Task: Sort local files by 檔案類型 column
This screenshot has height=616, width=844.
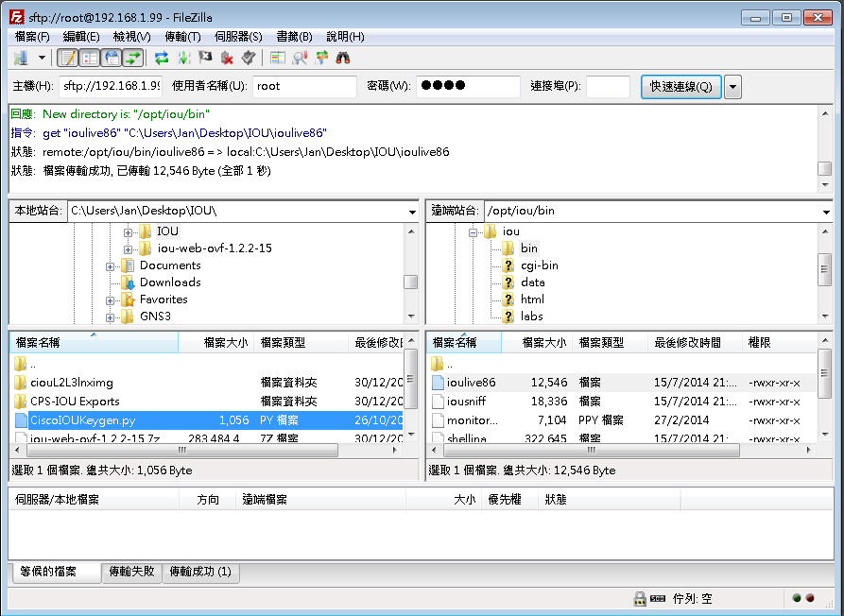Action: 301,343
